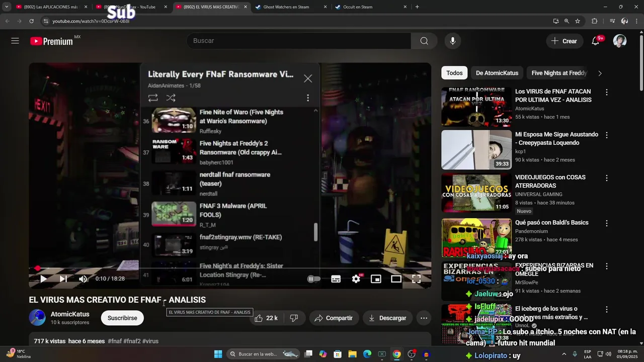
Task: Open more actions ellipsis under video
Action: click(x=424, y=318)
